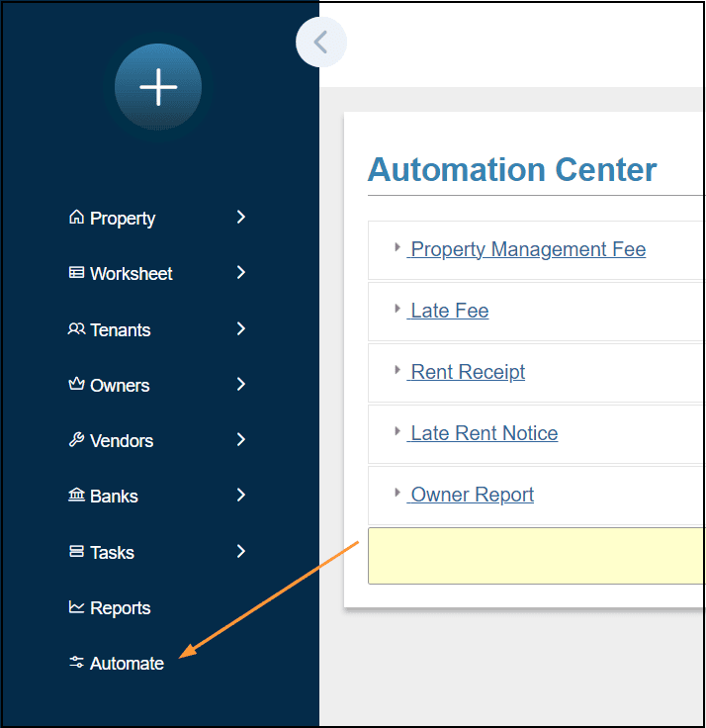Expand the Property submenu arrow

point(241,217)
